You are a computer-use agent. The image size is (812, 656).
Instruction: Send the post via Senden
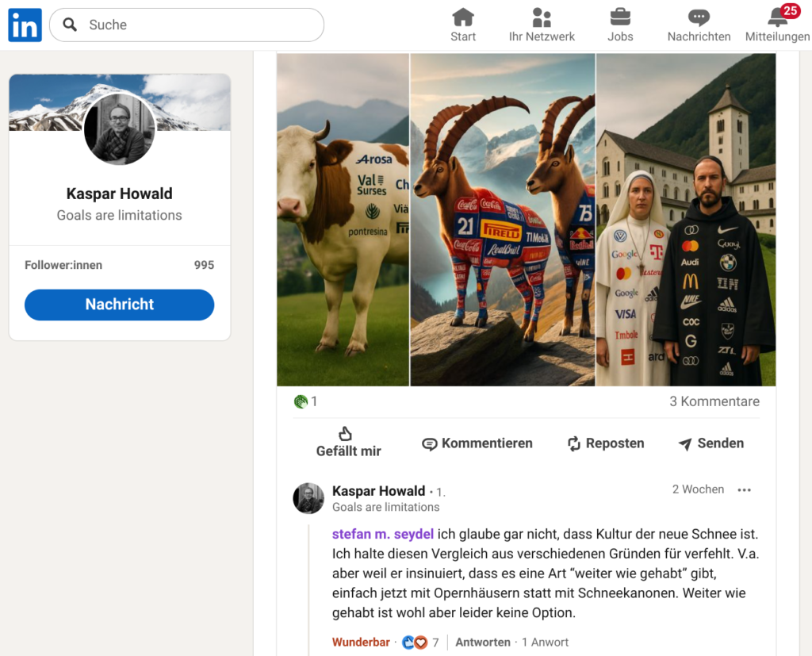pos(710,443)
